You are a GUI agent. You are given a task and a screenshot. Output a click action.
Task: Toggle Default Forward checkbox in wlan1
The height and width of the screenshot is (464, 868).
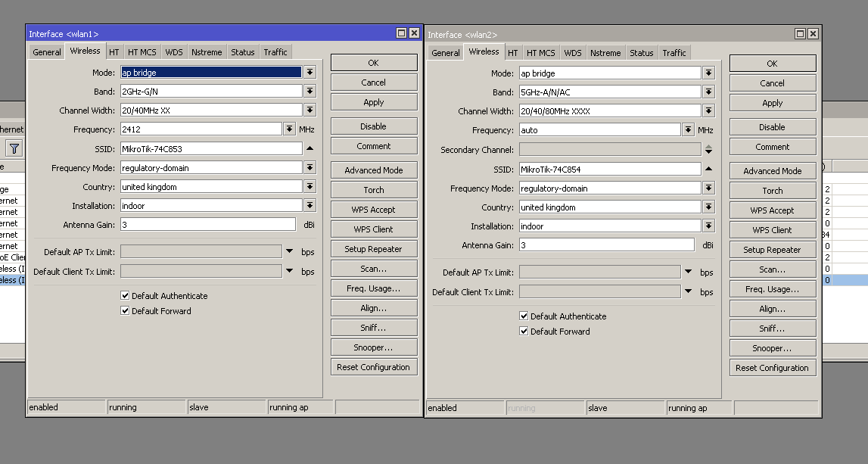click(126, 311)
